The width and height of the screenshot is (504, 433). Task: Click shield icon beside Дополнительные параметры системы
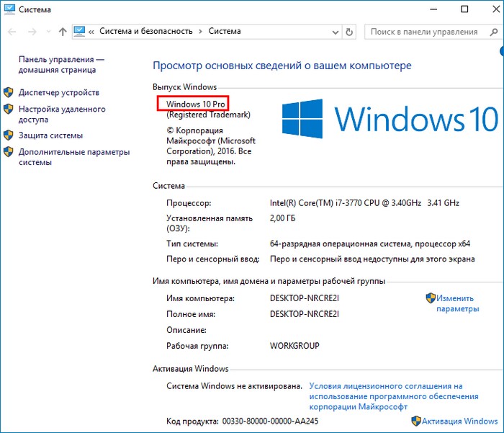[9, 152]
